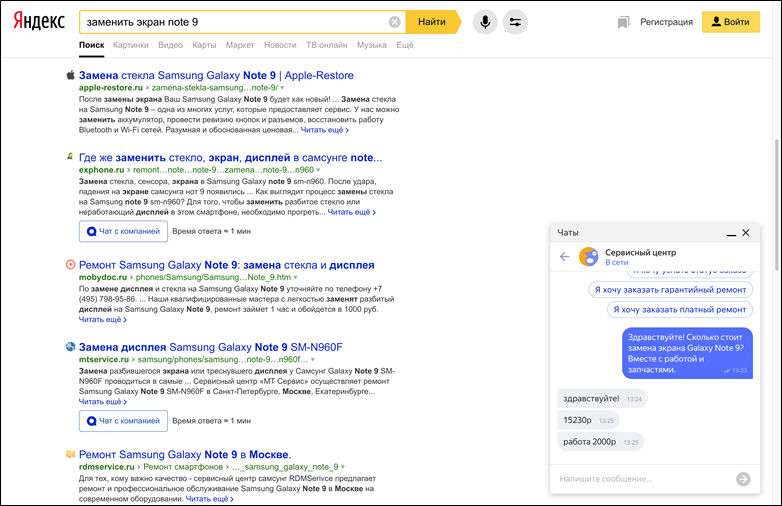Open Чат с компанией under mtservice.ru
The image size is (782, 506).
(x=123, y=421)
